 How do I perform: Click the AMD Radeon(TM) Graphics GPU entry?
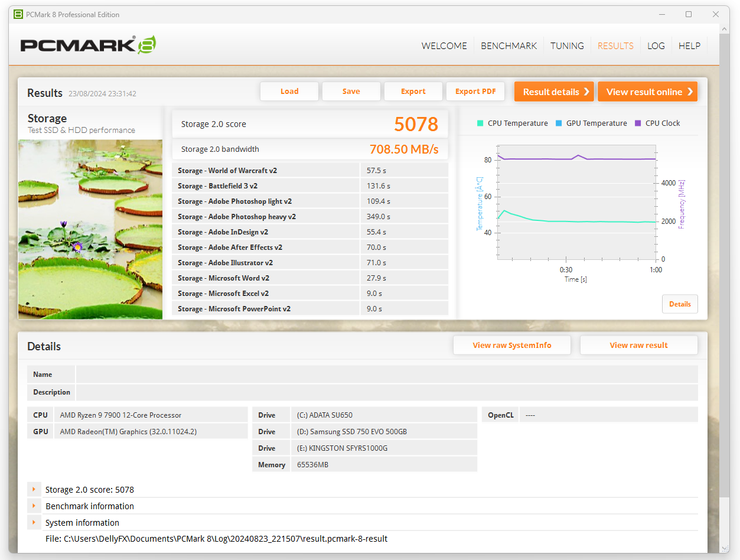(151, 432)
